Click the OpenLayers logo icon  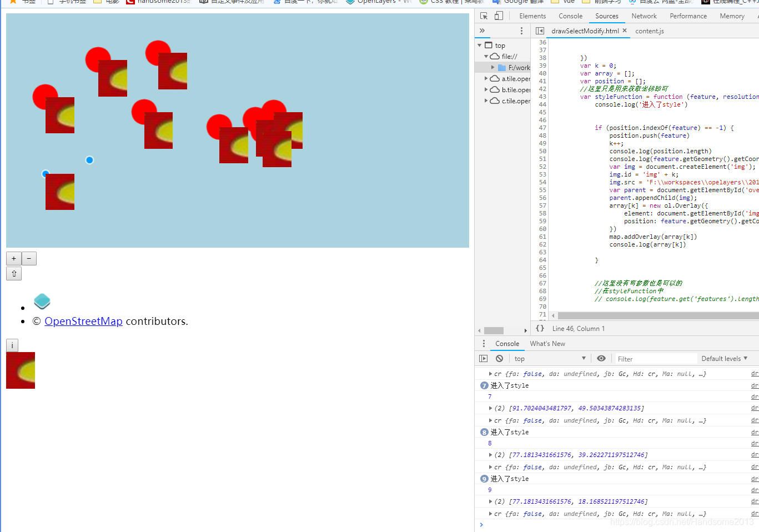42,302
